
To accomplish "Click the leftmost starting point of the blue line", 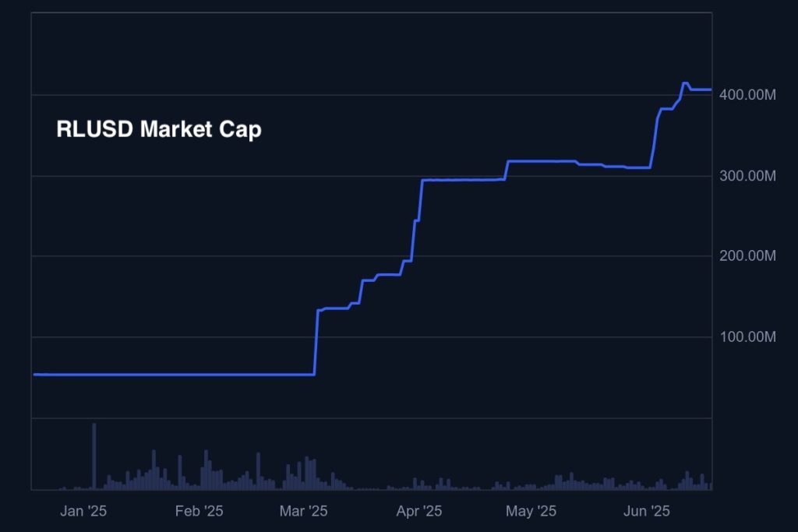I will tap(35, 375).
